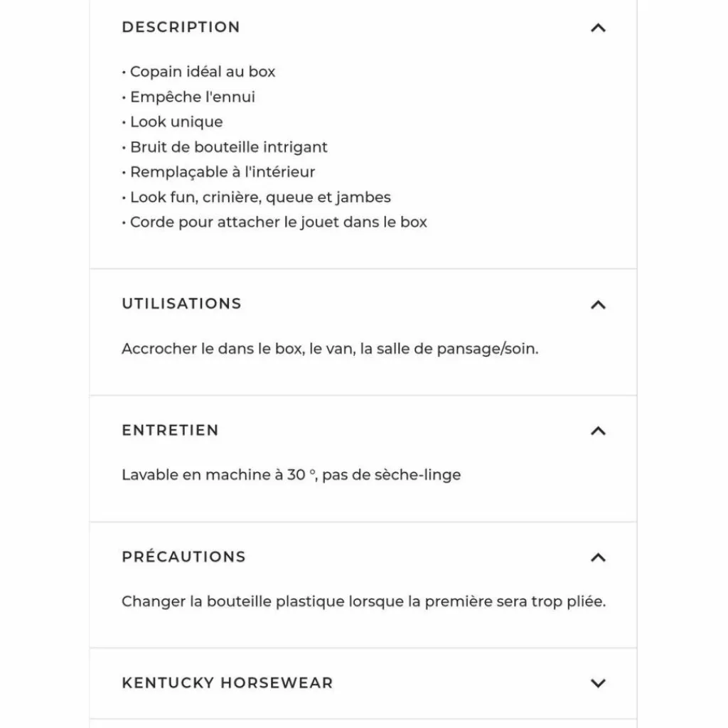Viewport: 728px width, 728px height.
Task: Open the KENTUCKY HORSEWEAR heading
Action: click(227, 682)
